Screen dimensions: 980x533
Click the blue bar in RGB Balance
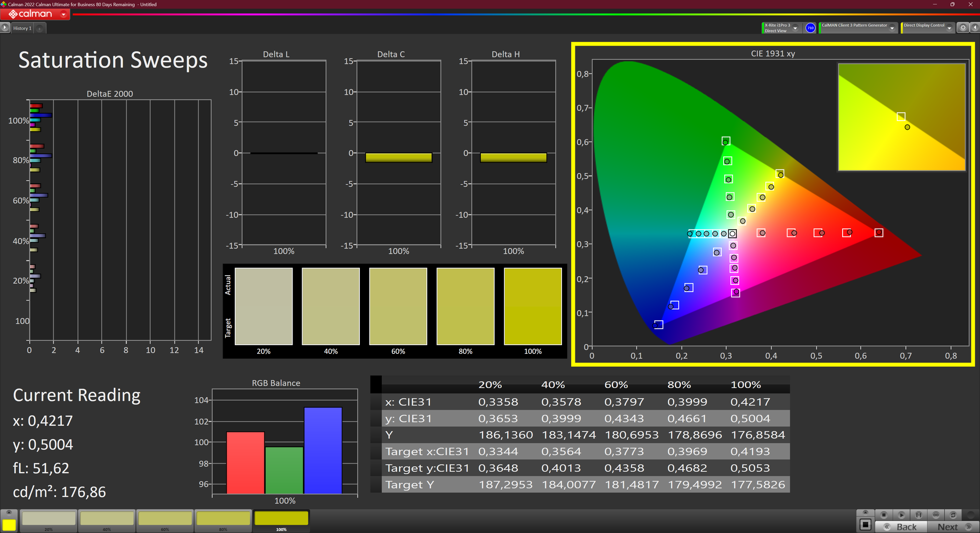click(323, 450)
